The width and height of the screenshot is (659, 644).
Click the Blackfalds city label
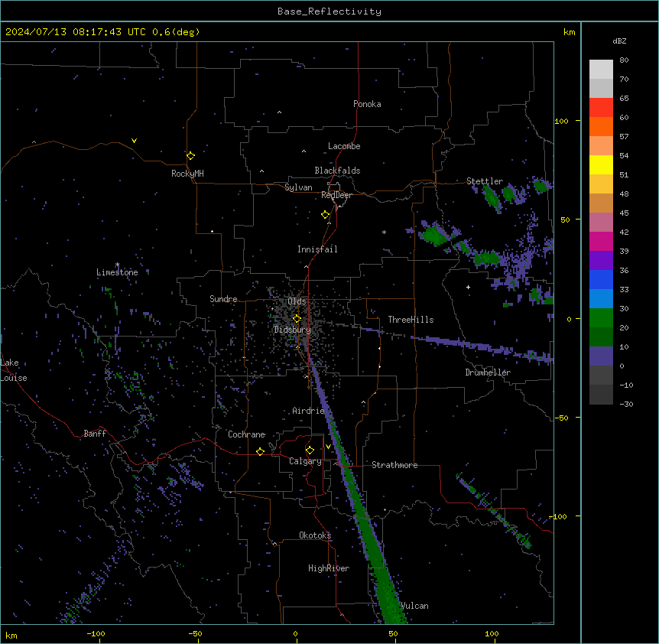coord(337,171)
